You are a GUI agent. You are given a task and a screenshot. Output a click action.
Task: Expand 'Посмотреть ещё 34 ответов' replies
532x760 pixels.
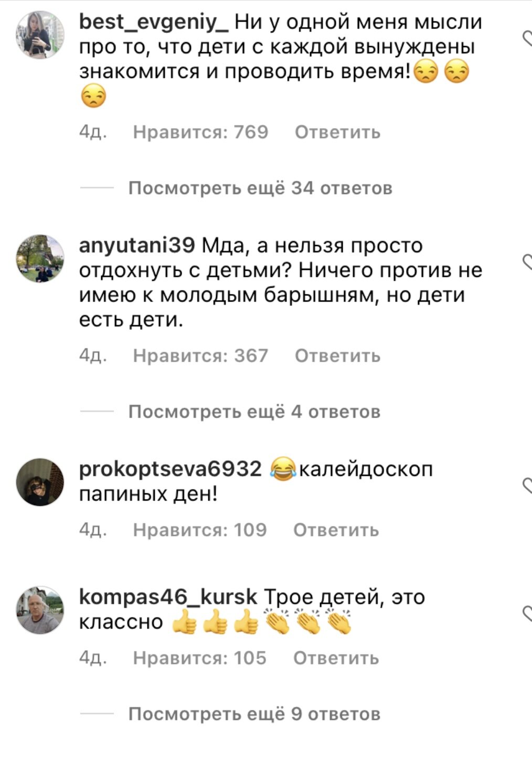260,188
